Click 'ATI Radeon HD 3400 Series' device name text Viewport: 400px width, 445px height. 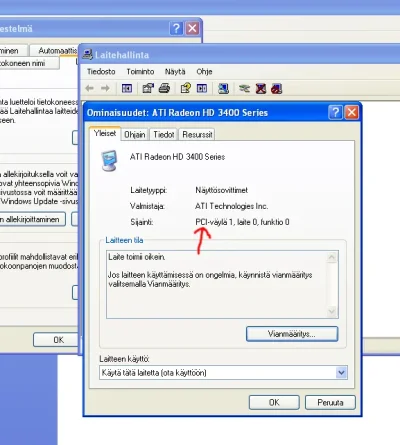pyautogui.click(x=177, y=157)
